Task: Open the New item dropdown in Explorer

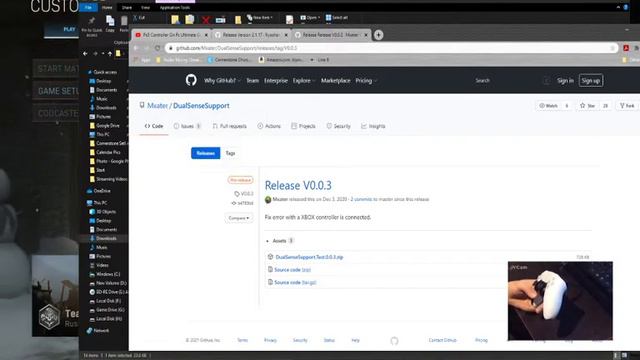Action: [x=260, y=18]
